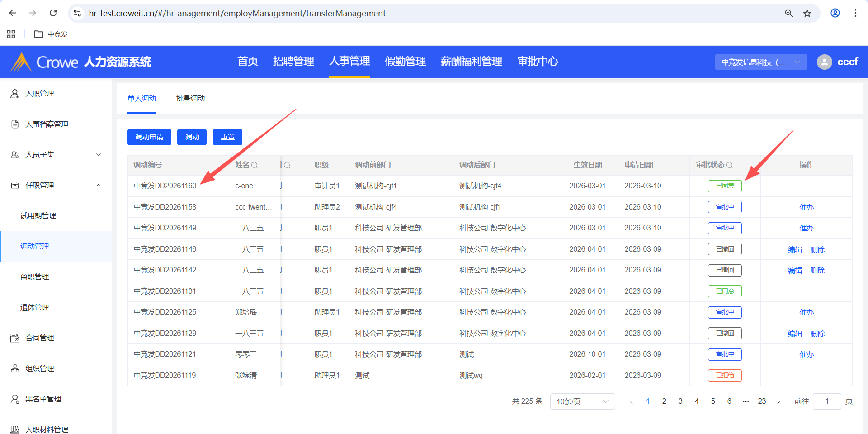This screenshot has height=434, width=868.
Task: Select 离职管理 in the sidebar
Action: coord(35,277)
